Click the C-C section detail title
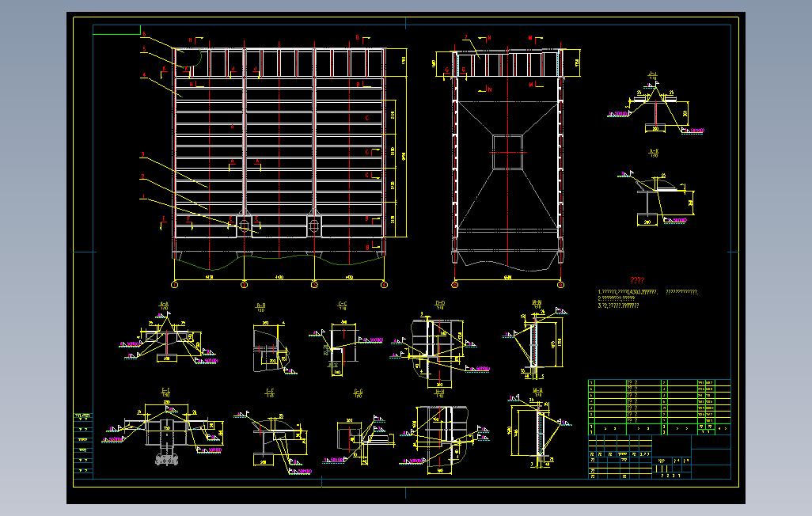Screen dimensions: 812x516 [343, 304]
